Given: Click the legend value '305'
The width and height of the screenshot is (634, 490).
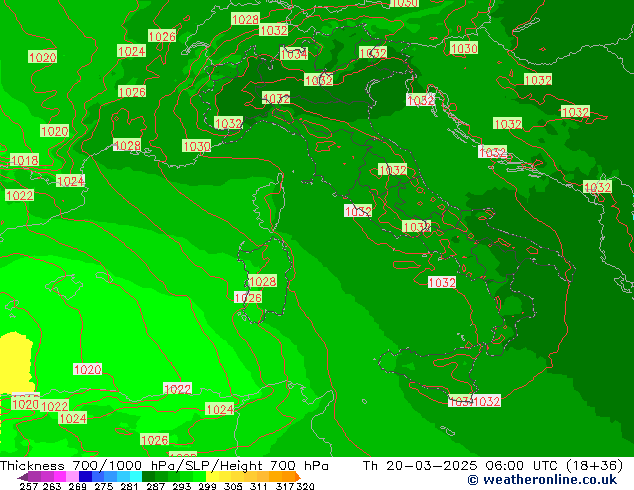Looking at the screenshot, I should 232,486.
